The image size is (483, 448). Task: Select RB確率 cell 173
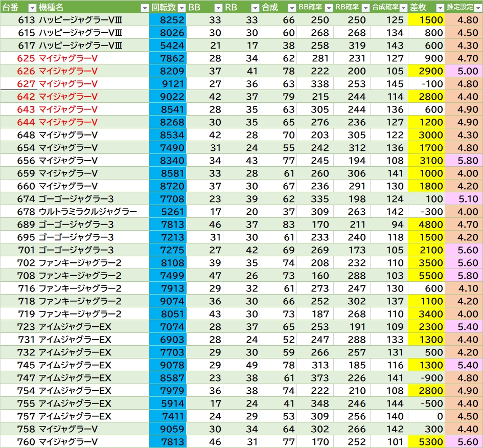point(352,250)
